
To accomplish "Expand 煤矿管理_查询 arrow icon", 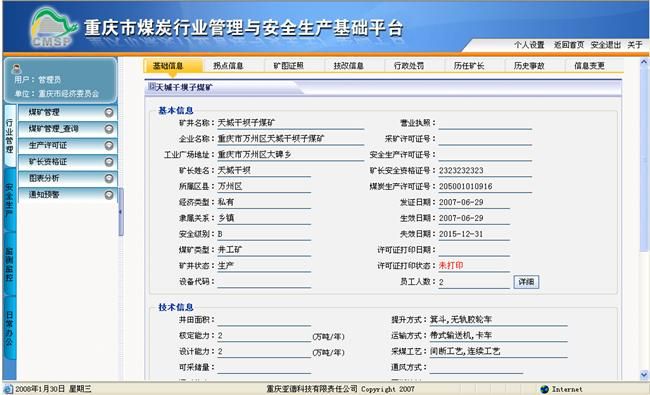I will [x=109, y=129].
